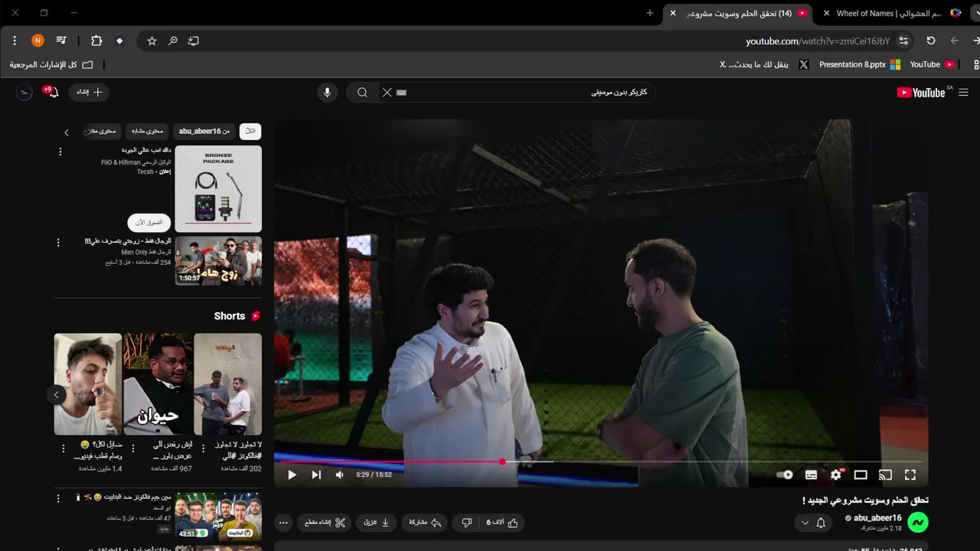This screenshot has width=980, height=551.
Task: Select the من abu_abeer16 filter chip
Action: click(x=204, y=132)
